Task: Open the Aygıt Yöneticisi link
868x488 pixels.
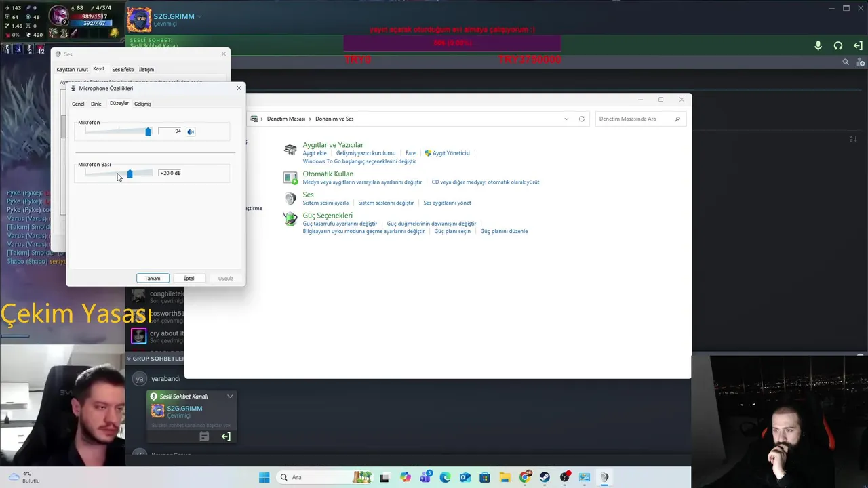Action: click(447, 153)
